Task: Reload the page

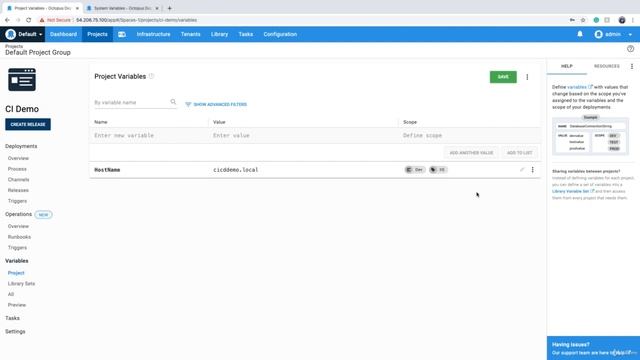Action: (x=29, y=20)
